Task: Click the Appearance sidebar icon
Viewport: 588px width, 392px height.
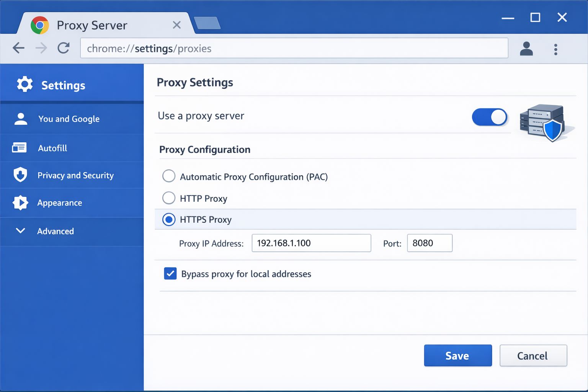Action: tap(20, 203)
